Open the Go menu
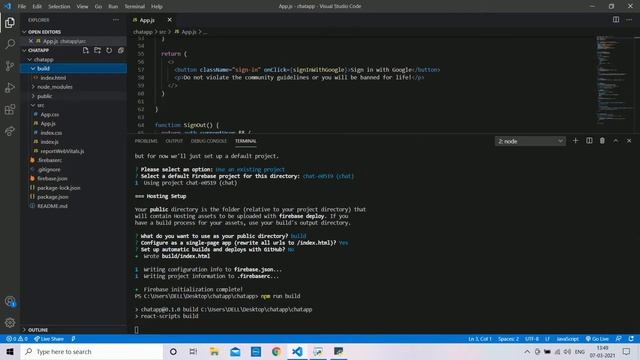 98,6
